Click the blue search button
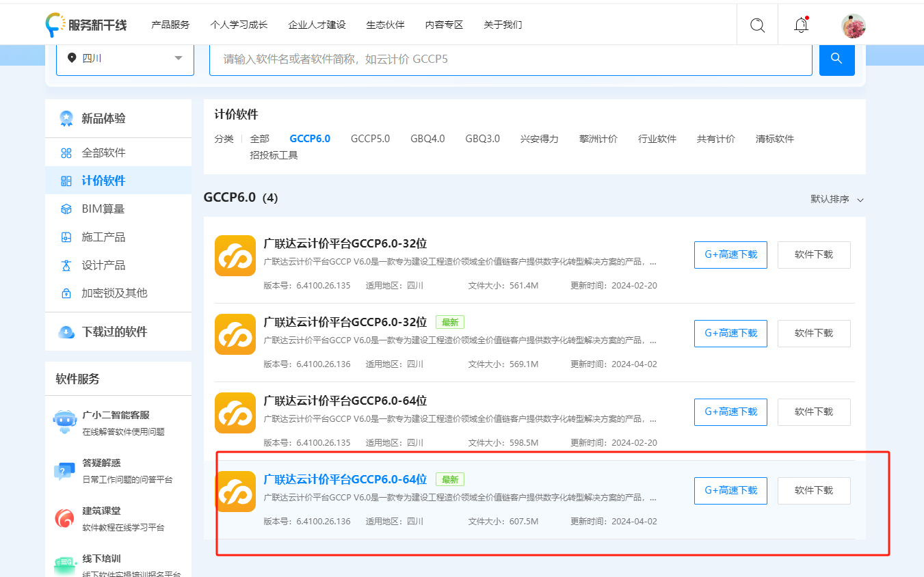Screen dimensions: 924x577 tap(836, 58)
